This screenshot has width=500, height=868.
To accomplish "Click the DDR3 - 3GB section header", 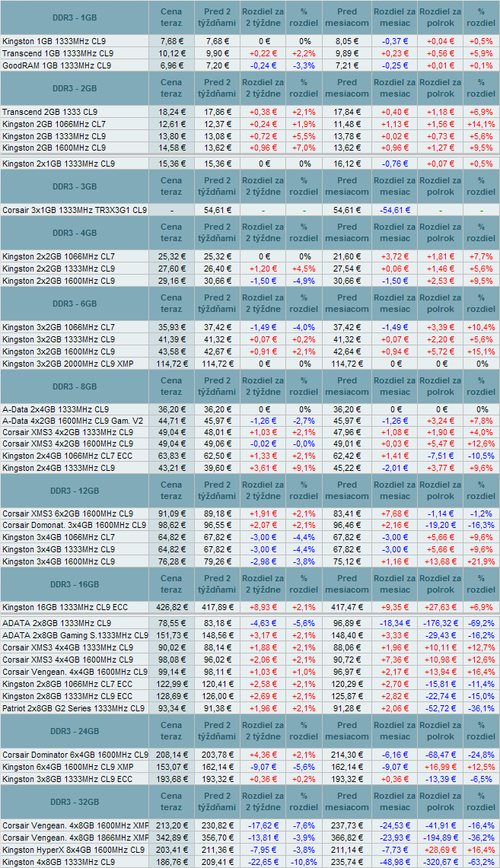I will tap(74, 186).
